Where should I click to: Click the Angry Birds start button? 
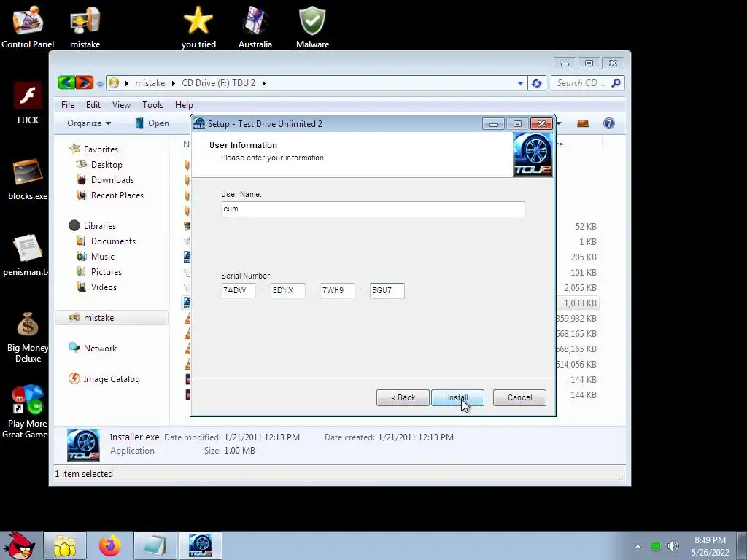coord(19,545)
